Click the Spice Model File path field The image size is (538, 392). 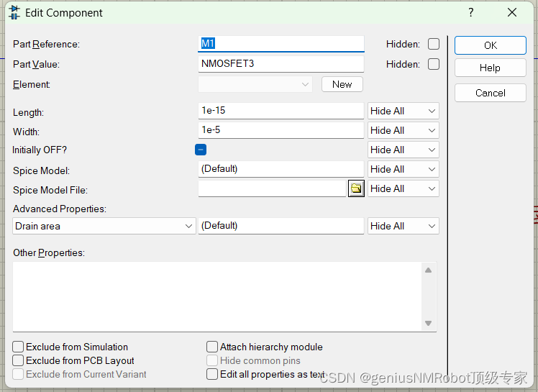272,188
